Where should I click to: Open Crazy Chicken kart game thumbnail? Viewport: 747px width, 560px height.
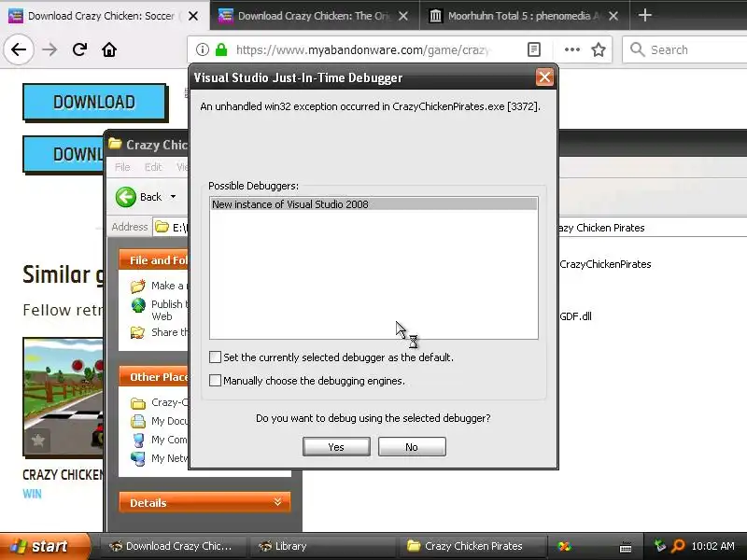coord(63,398)
